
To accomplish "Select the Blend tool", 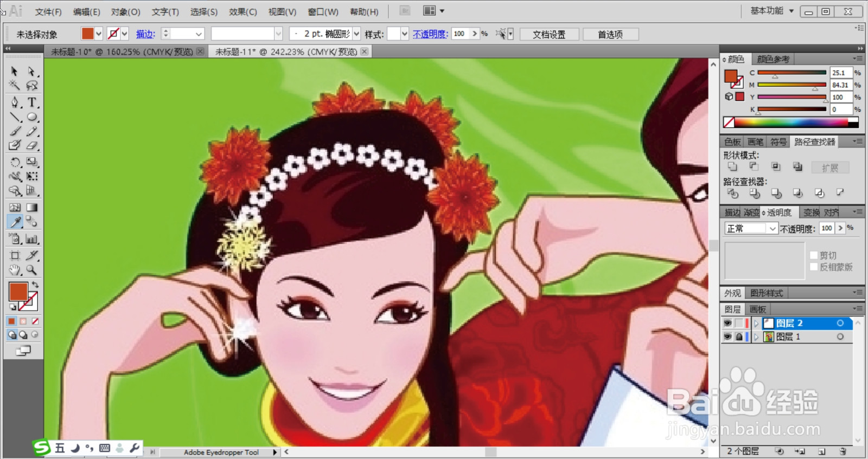I will [31, 222].
